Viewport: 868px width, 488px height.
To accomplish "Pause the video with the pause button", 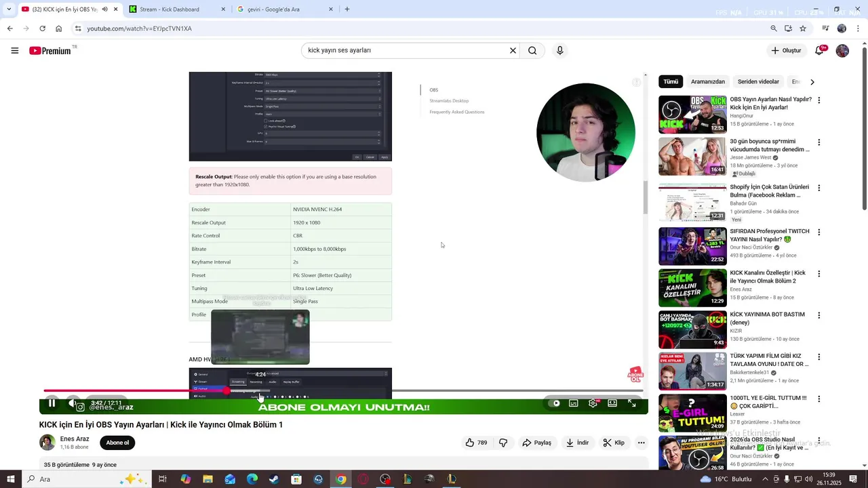I will tap(52, 403).
